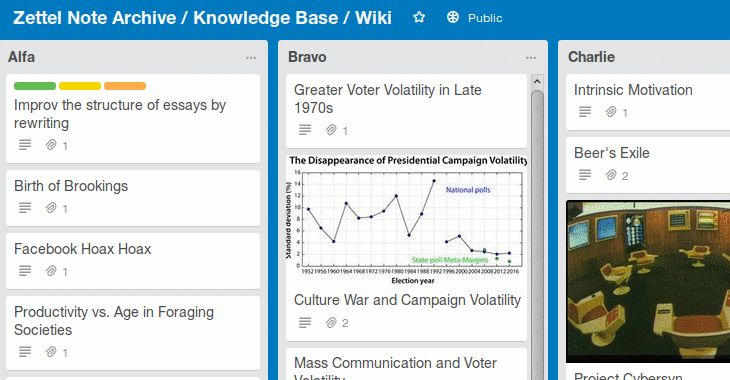The height and width of the screenshot is (380, 730).
Task: Click description icon on Facebook Hoax Hoax
Action: [x=25, y=271]
